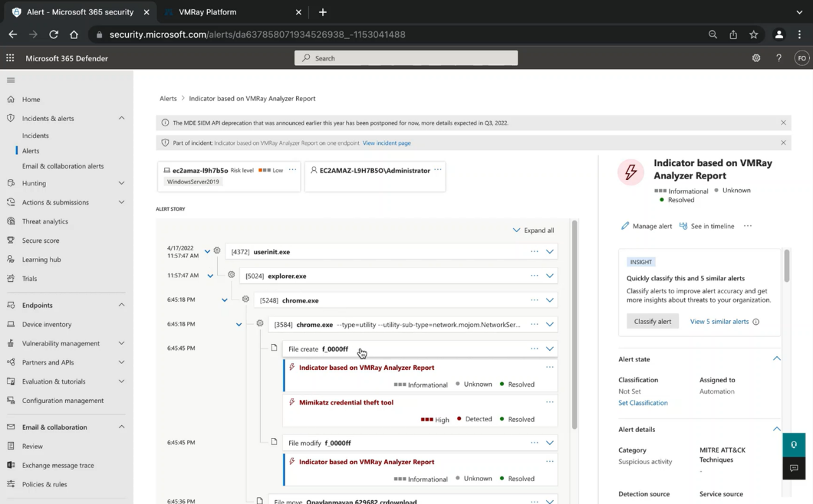
Task: Click the alert details panel scrollbar
Action: coord(786,265)
